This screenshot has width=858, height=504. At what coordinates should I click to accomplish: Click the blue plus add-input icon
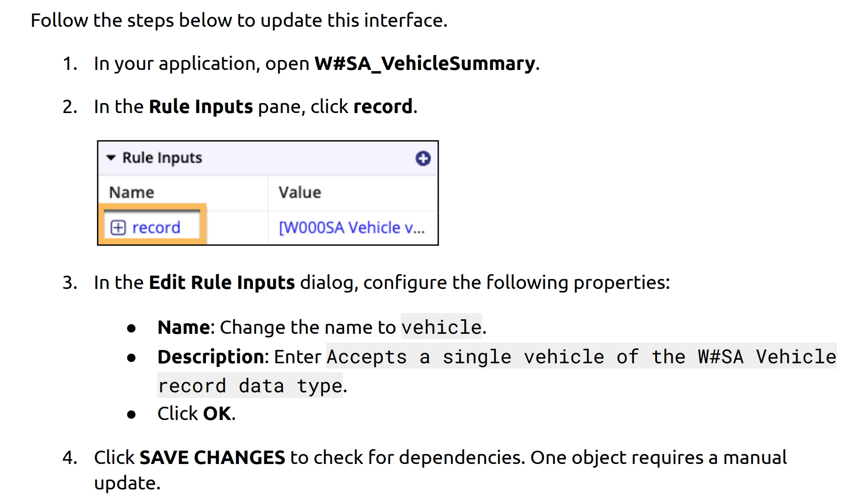coord(423,158)
